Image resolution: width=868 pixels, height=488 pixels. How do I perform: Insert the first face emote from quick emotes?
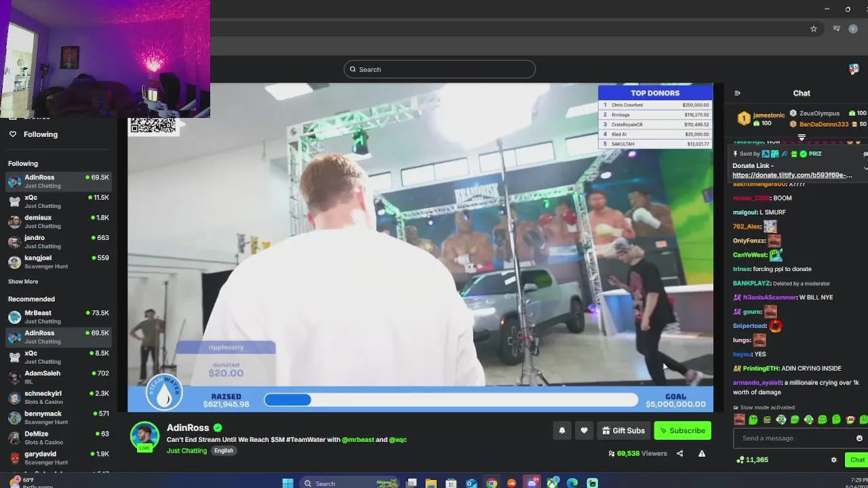tap(739, 420)
